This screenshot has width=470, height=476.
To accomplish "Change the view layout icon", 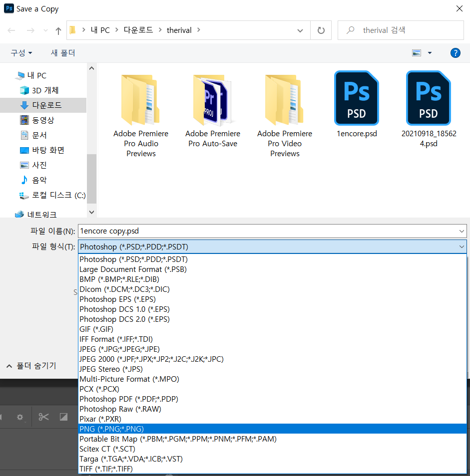I will click(417, 53).
